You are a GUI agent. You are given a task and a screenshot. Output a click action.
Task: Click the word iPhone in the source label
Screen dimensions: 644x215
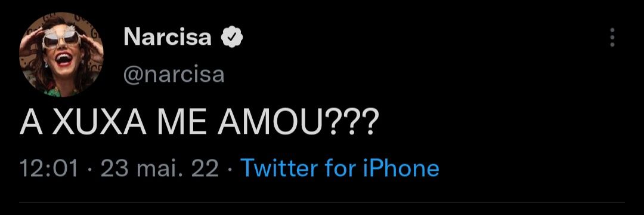[x=401, y=168]
